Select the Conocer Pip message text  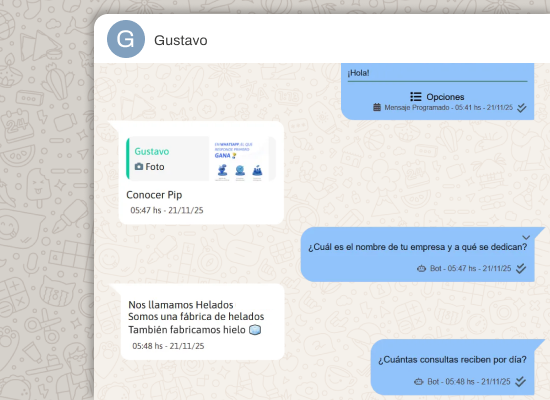pos(154,195)
